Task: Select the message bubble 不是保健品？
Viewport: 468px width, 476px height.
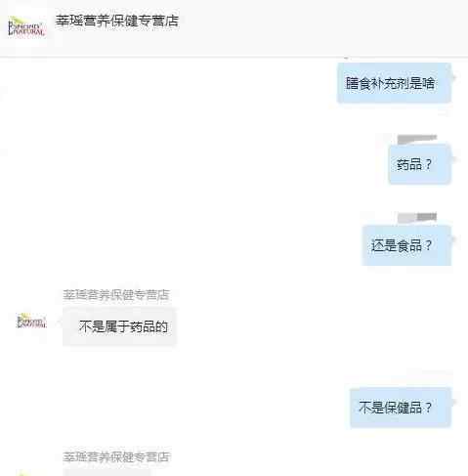Action: point(401,408)
